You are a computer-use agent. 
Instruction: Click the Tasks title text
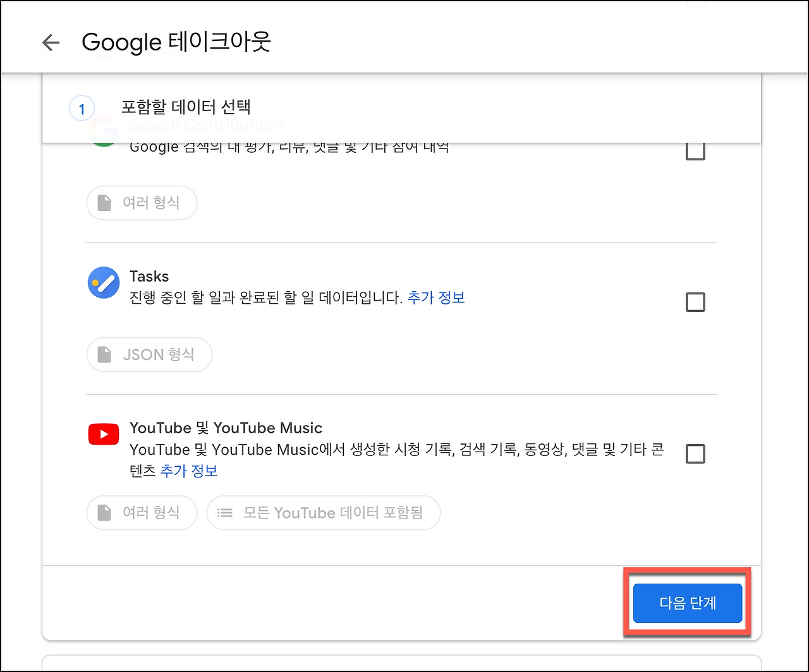coord(149,277)
